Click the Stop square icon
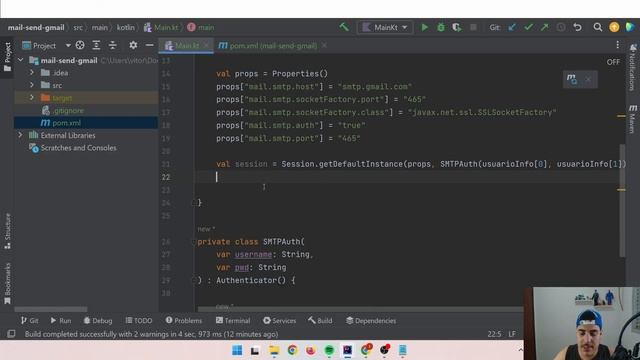This screenshot has width=640, height=360. (x=473, y=27)
